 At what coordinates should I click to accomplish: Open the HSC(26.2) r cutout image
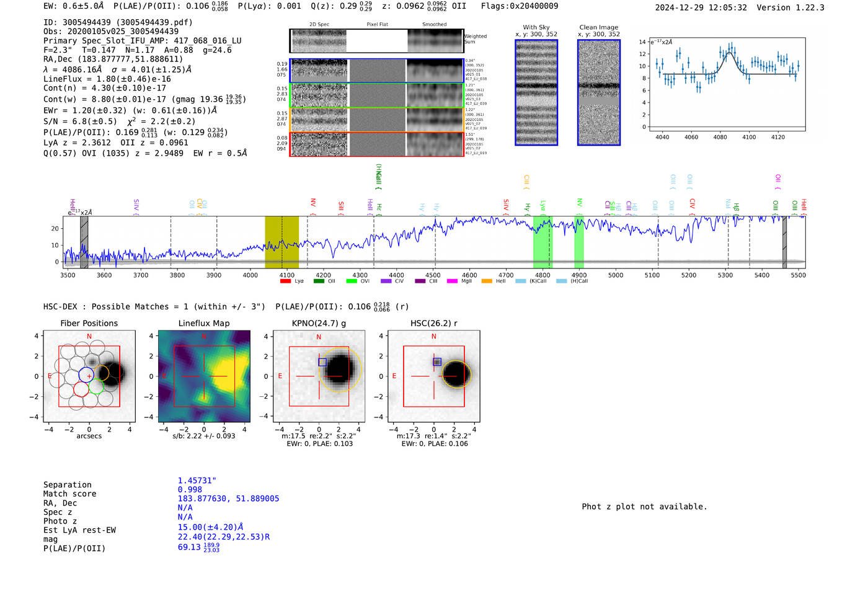tap(433, 376)
